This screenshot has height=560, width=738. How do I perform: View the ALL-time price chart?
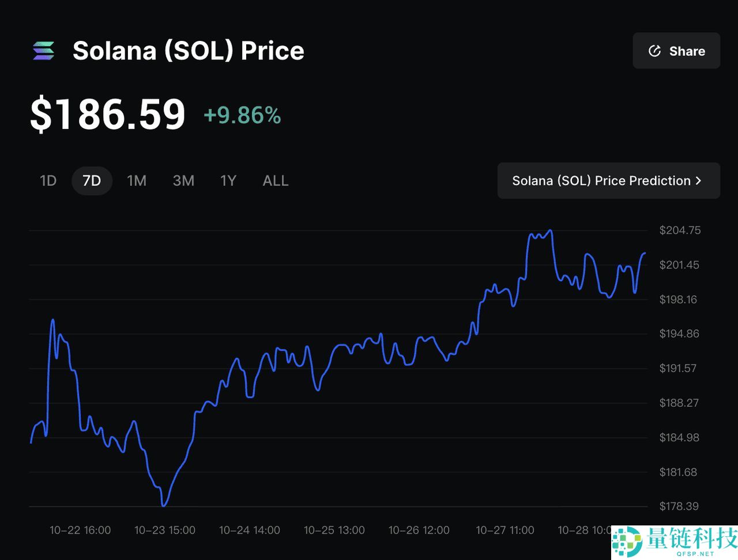pyautogui.click(x=275, y=180)
